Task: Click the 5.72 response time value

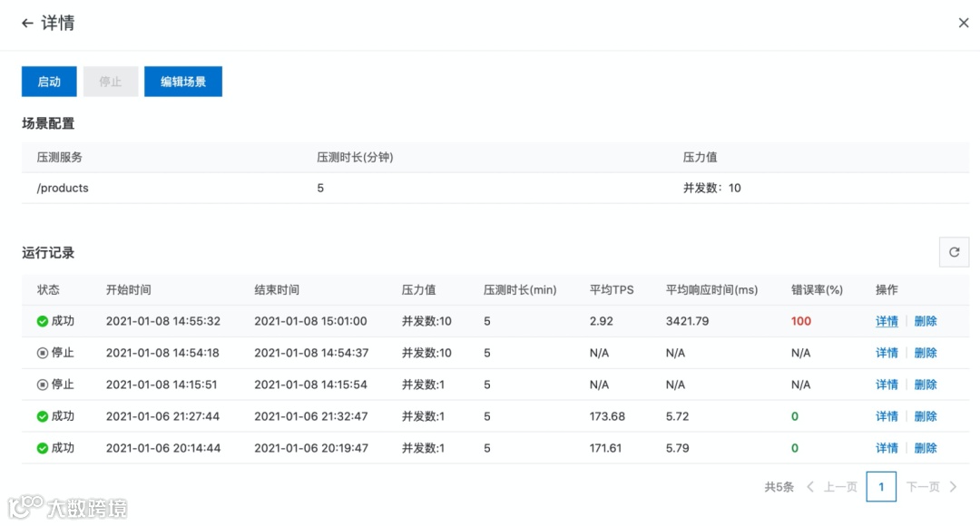Action: 677,416
